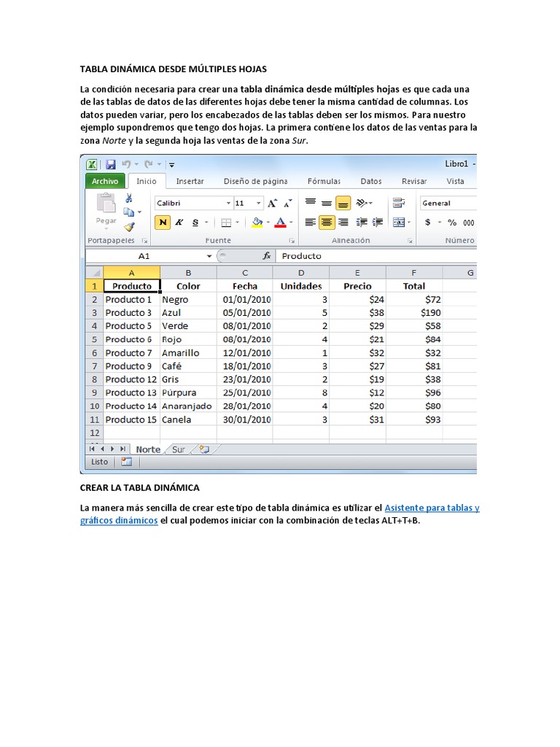Click the Copy icon in Portapapeles

coord(128,212)
